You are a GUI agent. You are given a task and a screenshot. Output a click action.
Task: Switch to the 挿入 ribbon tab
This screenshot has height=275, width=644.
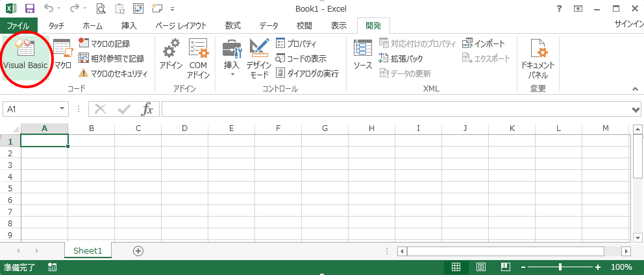(129, 25)
